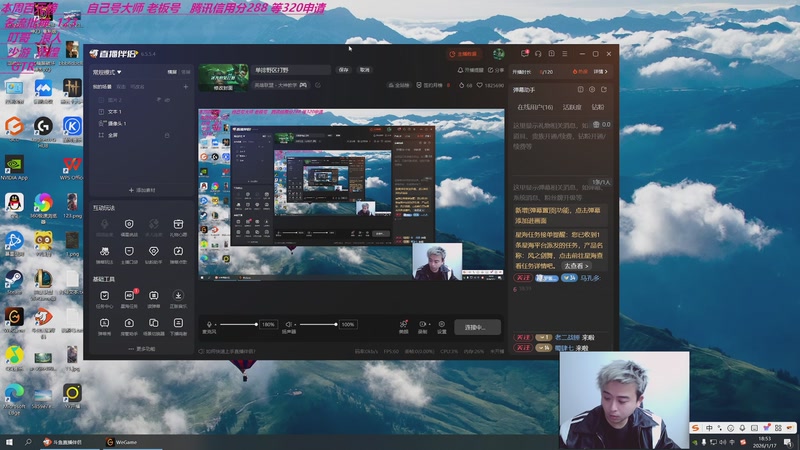
Task: Toggle the lock icon on the 全屏 source
Action: coord(167,135)
